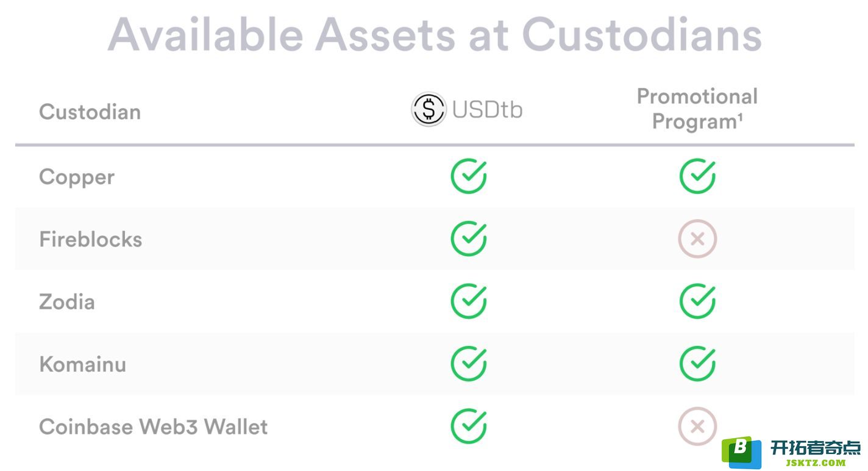Click the USDtb dollar coin icon

429,109
